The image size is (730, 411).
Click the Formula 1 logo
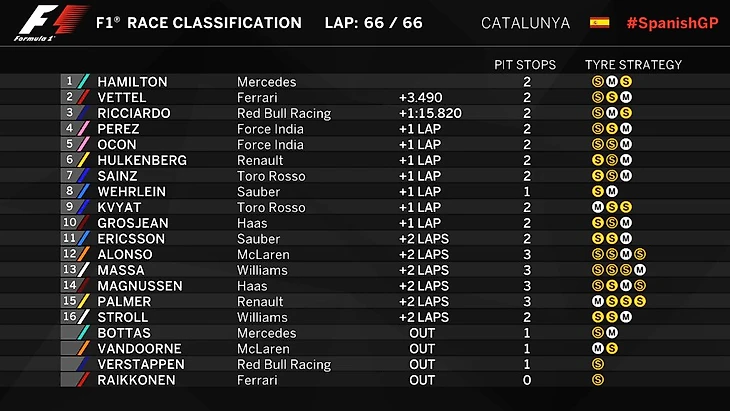coord(51,23)
